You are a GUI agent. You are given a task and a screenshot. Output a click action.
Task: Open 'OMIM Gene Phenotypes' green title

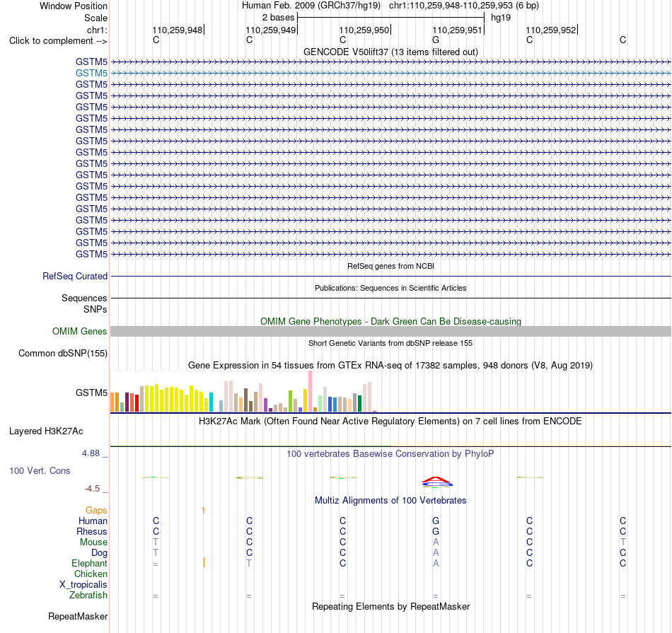click(x=390, y=321)
